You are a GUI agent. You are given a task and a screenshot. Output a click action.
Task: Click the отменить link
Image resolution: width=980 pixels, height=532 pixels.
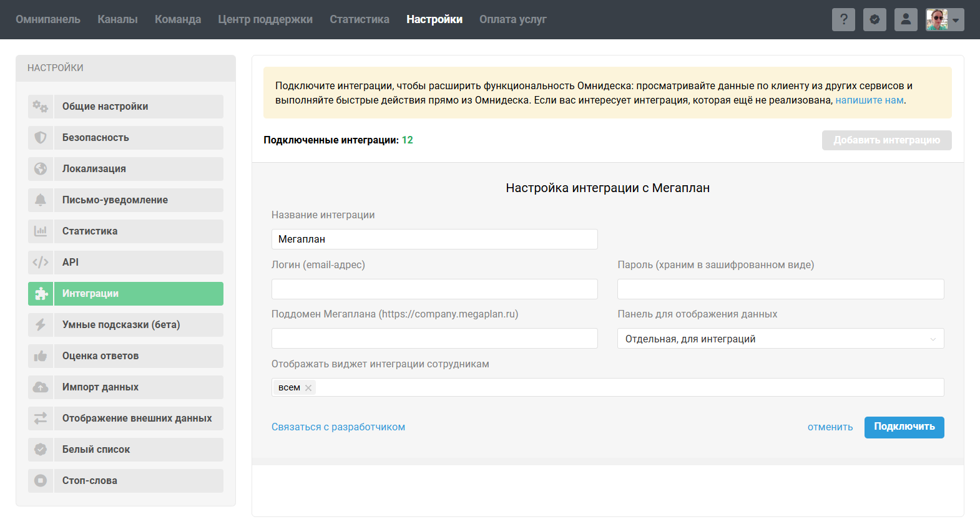pos(830,427)
